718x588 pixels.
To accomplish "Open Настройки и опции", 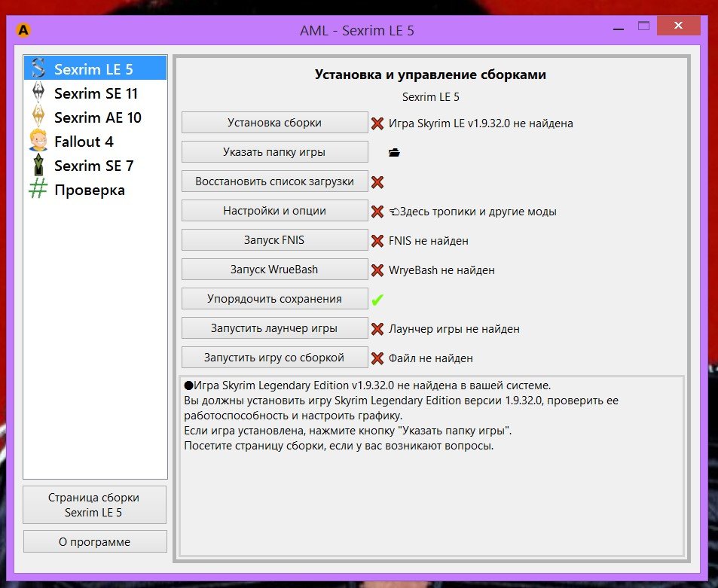I will pyautogui.click(x=274, y=211).
